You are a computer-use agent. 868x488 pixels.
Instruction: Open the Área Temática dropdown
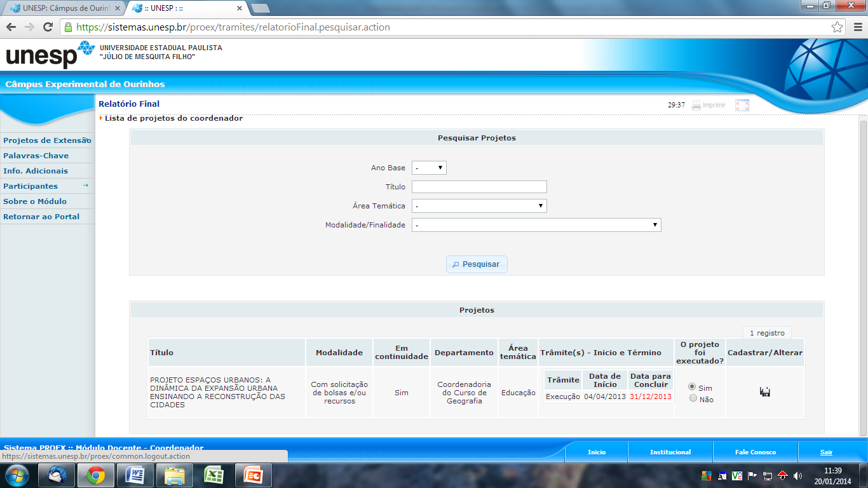click(479, 206)
